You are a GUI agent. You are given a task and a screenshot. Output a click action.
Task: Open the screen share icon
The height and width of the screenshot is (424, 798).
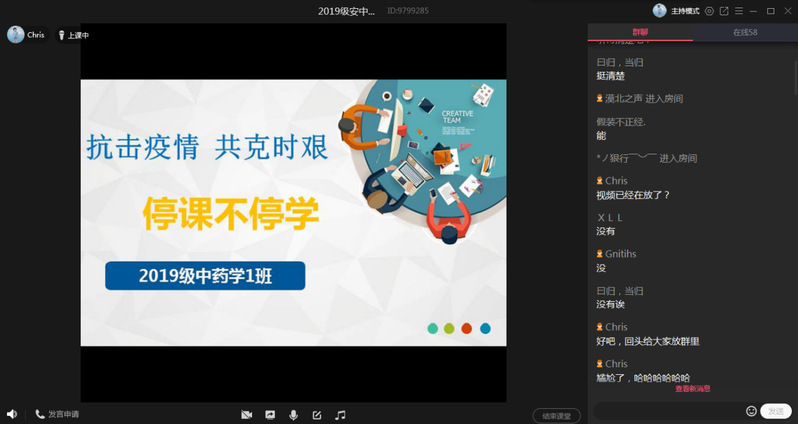pos(270,414)
